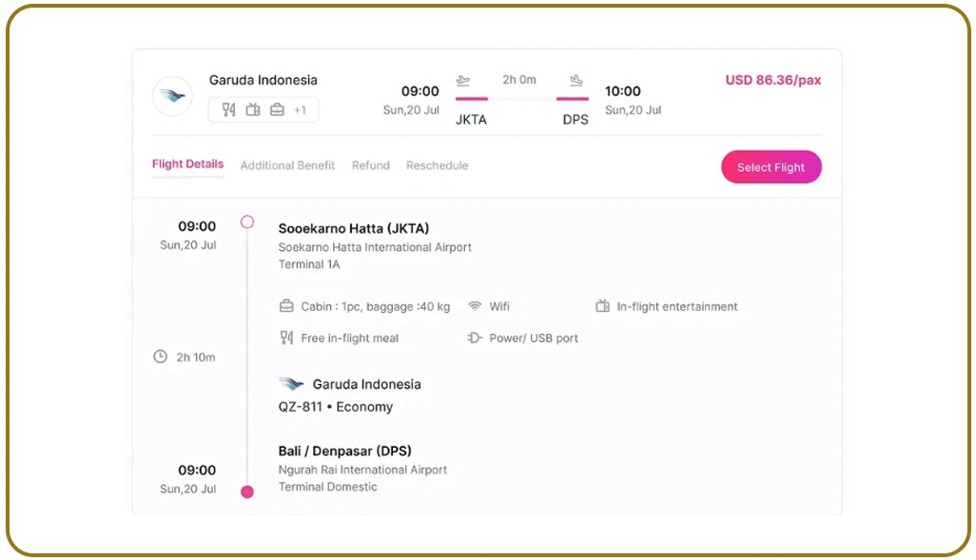Switch to the Reschedule tab
Image resolution: width=976 pixels, height=560 pixels.
pos(437,165)
